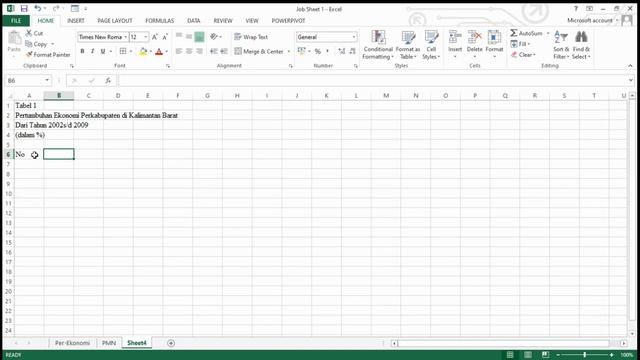Open the FILE tab
Viewport: 640px width, 360px height.
point(16,20)
